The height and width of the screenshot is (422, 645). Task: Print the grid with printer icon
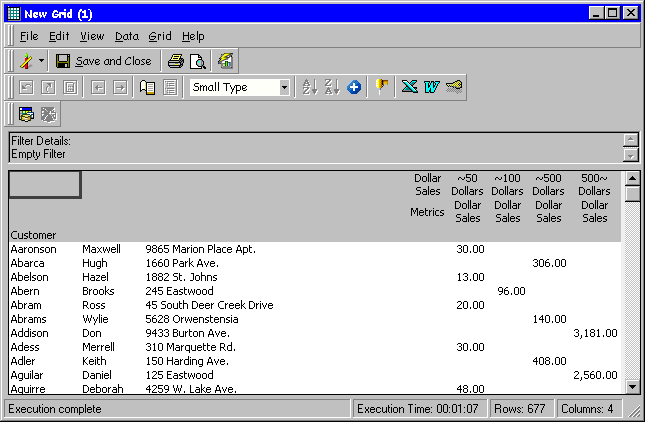click(176, 61)
